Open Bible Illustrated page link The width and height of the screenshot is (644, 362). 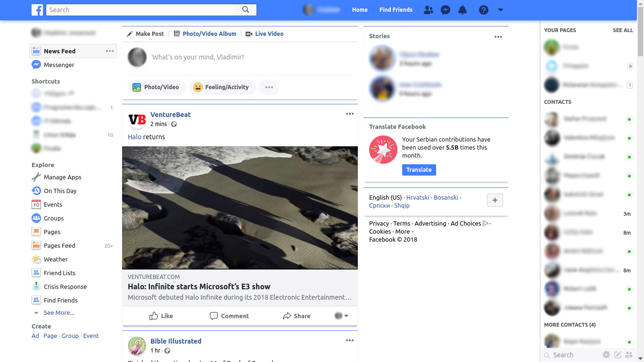tap(176, 341)
